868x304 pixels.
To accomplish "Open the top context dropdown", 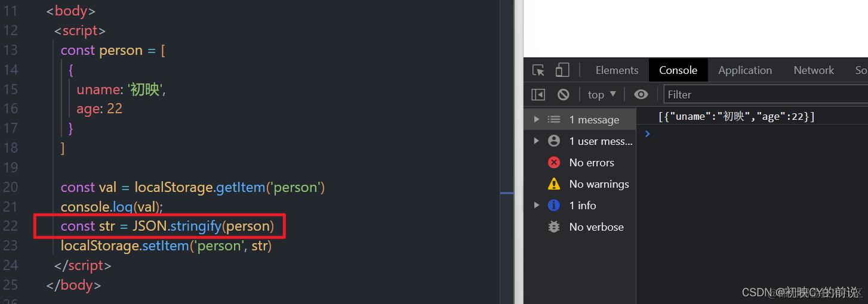I will [602, 94].
